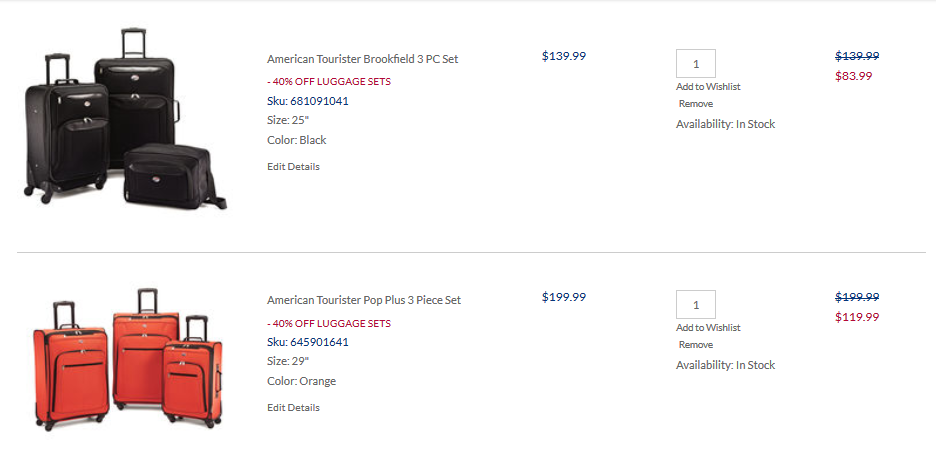Click quantity field for Brookfield set

click(695, 63)
